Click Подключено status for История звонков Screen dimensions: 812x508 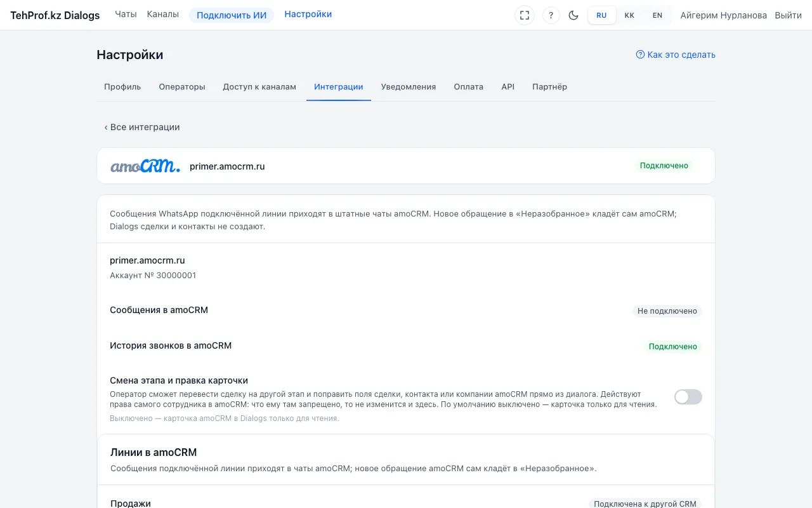point(673,347)
